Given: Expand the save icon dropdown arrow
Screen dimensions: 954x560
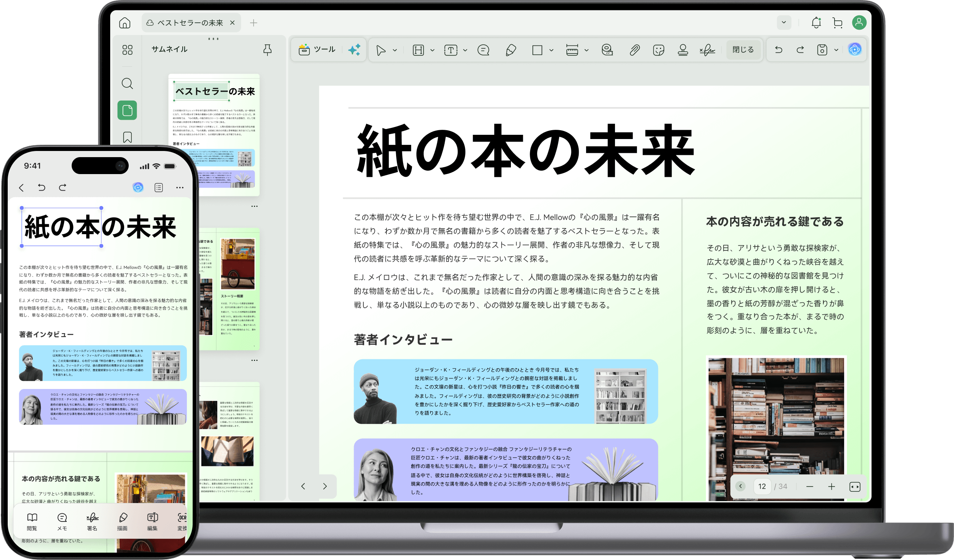Looking at the screenshot, I should click(836, 50).
